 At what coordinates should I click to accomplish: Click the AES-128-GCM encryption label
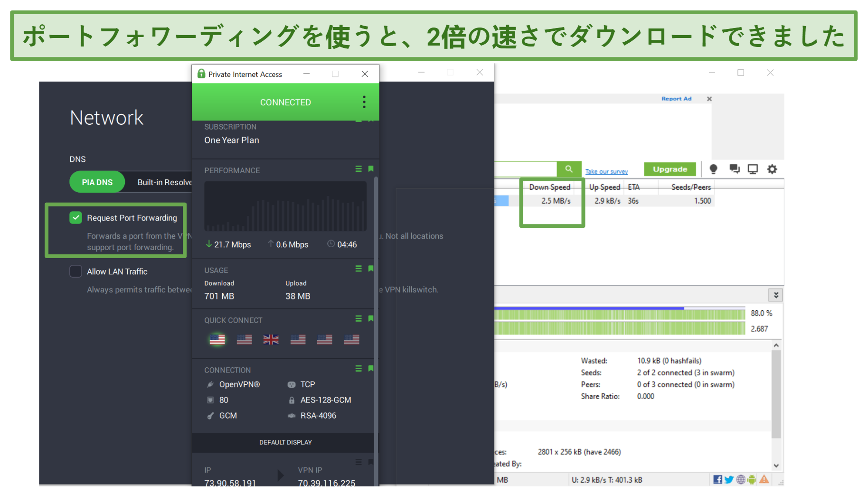pyautogui.click(x=326, y=400)
